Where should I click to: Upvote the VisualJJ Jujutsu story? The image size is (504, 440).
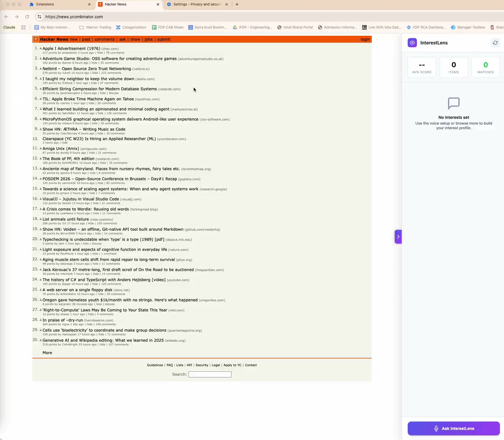(41, 199)
